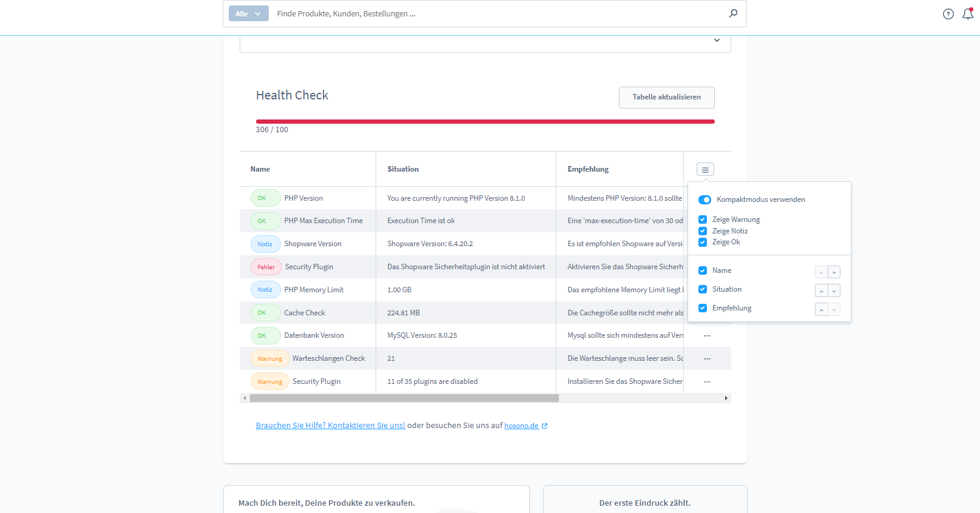Click the search magnifier icon
This screenshot has height=513, width=980.
[733, 13]
